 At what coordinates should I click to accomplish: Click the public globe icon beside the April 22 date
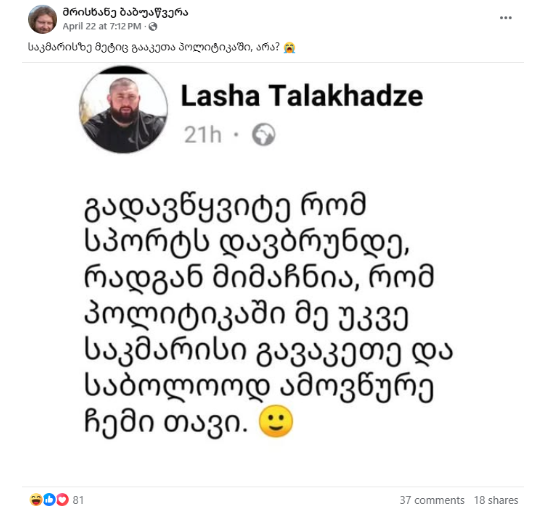pyautogui.click(x=153, y=27)
